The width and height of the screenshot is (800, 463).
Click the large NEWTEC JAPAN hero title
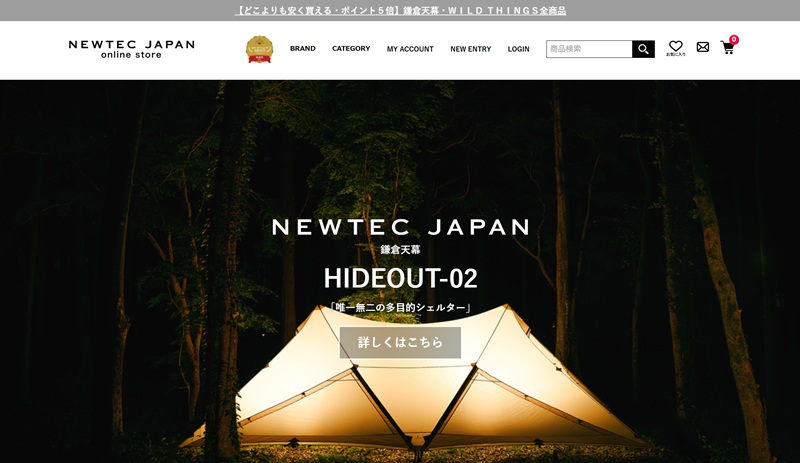coord(401,227)
